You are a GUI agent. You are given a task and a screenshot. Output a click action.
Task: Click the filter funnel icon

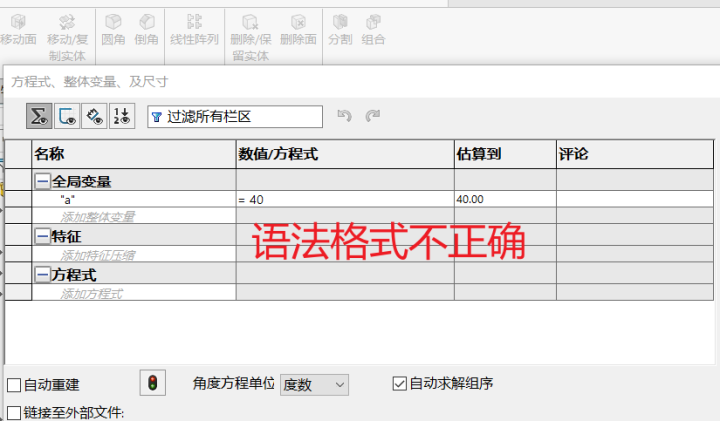(157, 117)
